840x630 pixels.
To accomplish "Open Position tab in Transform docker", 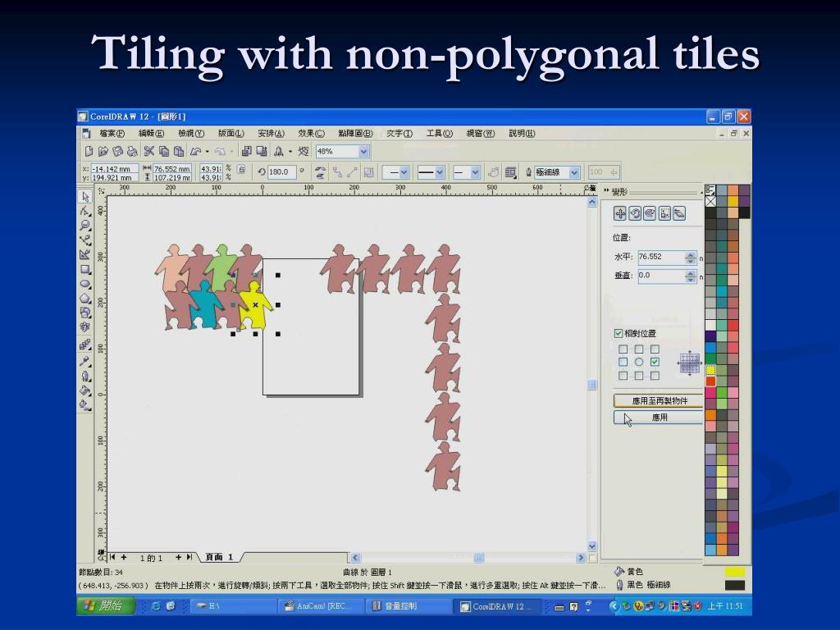I will (x=620, y=214).
